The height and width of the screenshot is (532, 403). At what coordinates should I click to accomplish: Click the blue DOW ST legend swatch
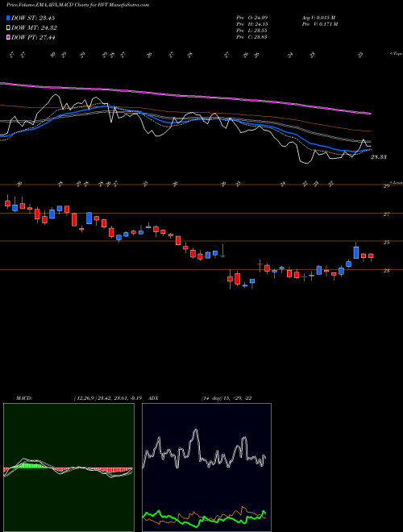point(8,18)
